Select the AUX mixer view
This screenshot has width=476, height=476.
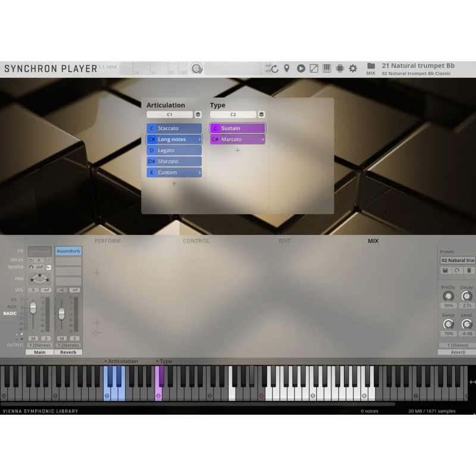12,306
